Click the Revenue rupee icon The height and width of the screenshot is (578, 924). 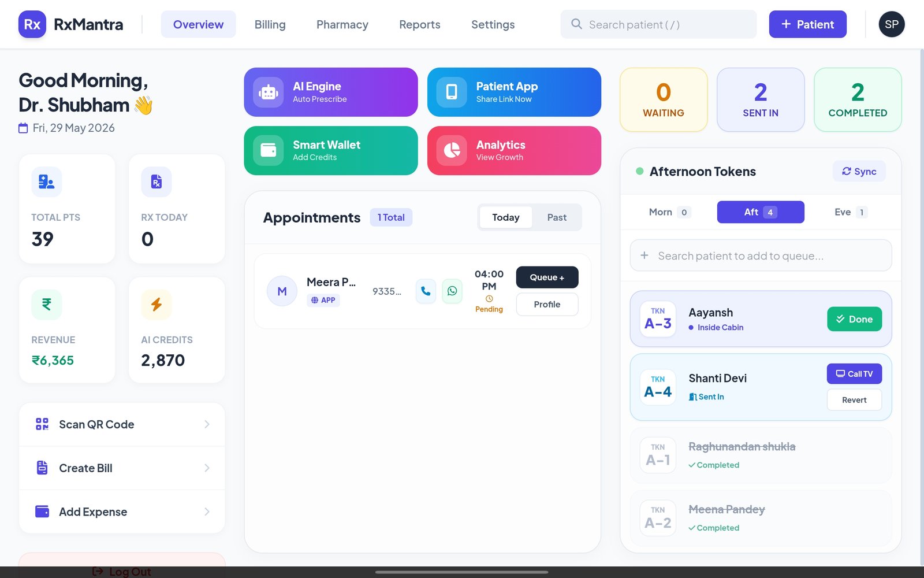[47, 305]
